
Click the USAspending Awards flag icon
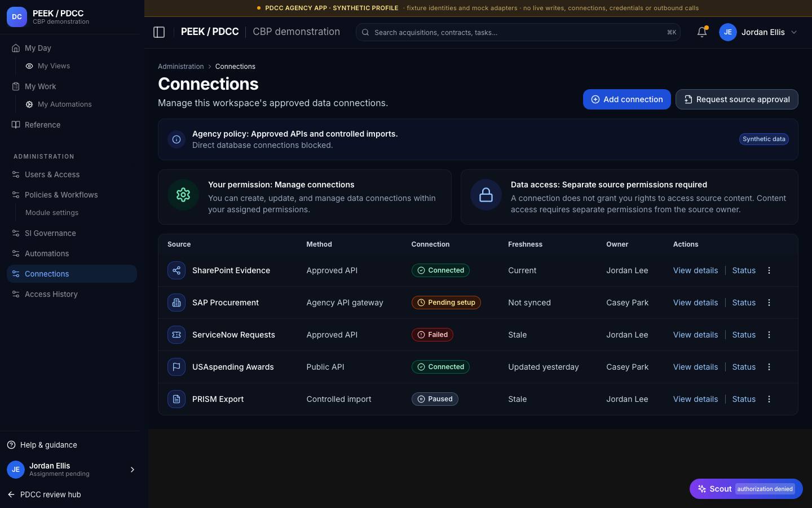coord(176,367)
